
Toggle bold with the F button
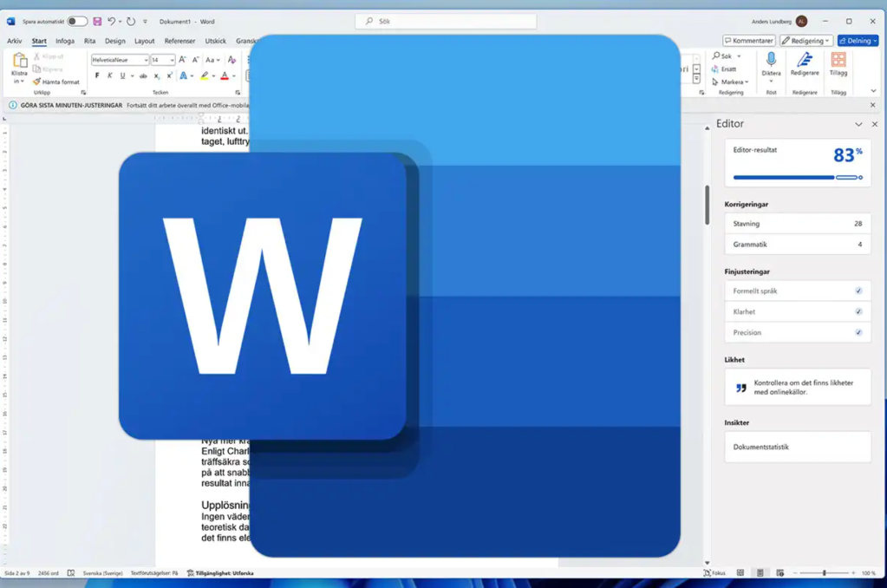coord(97,75)
